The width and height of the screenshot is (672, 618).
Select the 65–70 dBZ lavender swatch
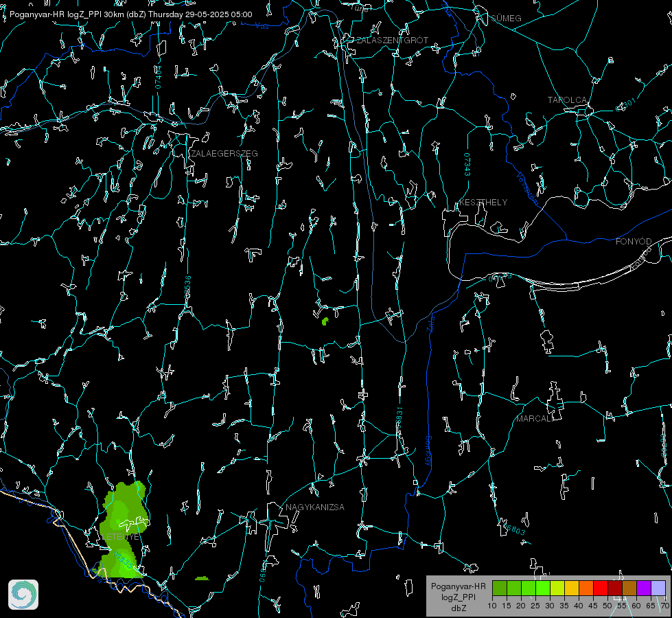[658, 588]
